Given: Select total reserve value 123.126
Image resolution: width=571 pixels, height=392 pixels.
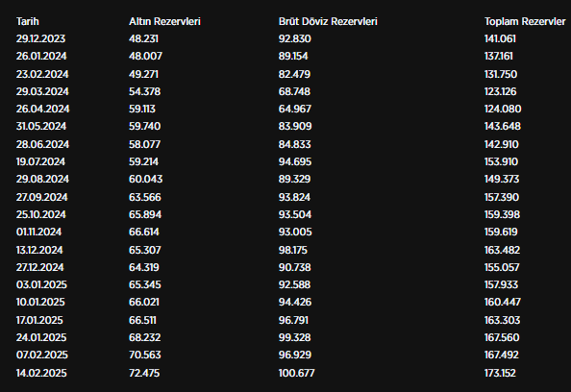Looking at the screenshot, I should tap(501, 91).
